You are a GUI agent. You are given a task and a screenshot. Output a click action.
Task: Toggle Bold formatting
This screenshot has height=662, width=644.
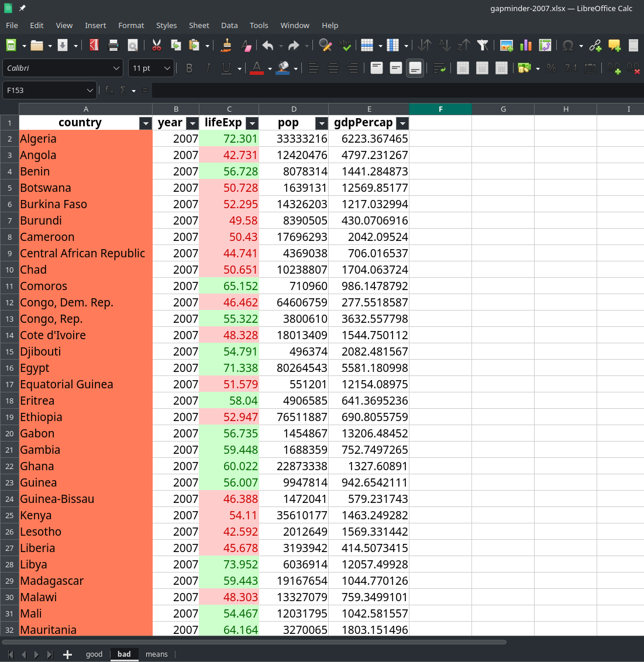[189, 68]
